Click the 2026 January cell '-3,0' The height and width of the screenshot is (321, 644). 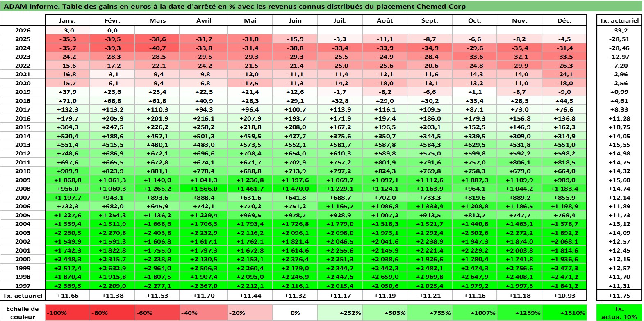tap(67, 30)
